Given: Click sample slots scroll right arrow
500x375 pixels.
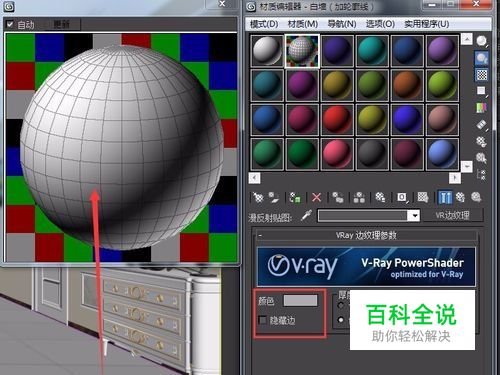Looking at the screenshot, I should (455, 178).
